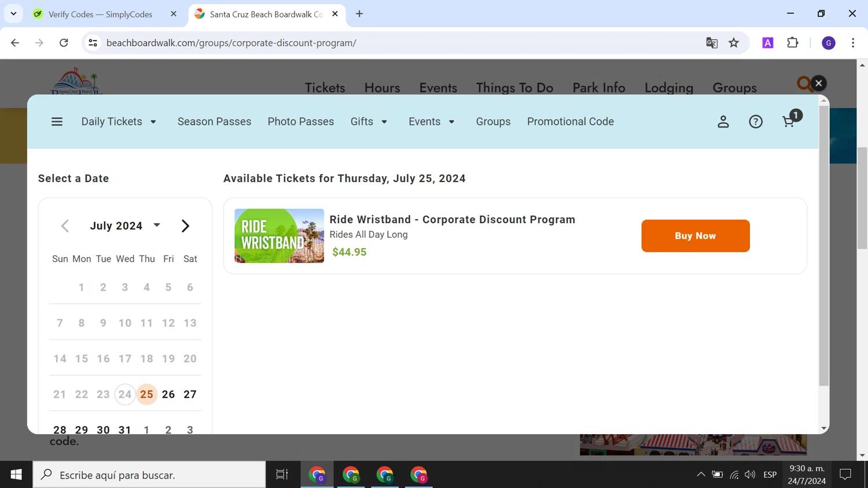The width and height of the screenshot is (868, 488).
Task: Open the Ride Wristband - Corporate Discount Program title
Action: [x=453, y=220]
